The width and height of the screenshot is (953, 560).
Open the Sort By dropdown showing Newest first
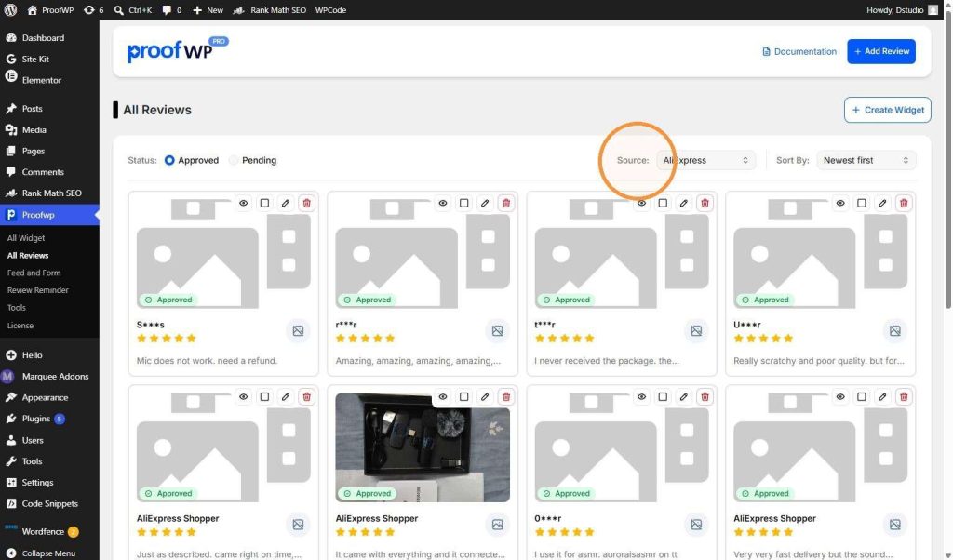coord(866,160)
